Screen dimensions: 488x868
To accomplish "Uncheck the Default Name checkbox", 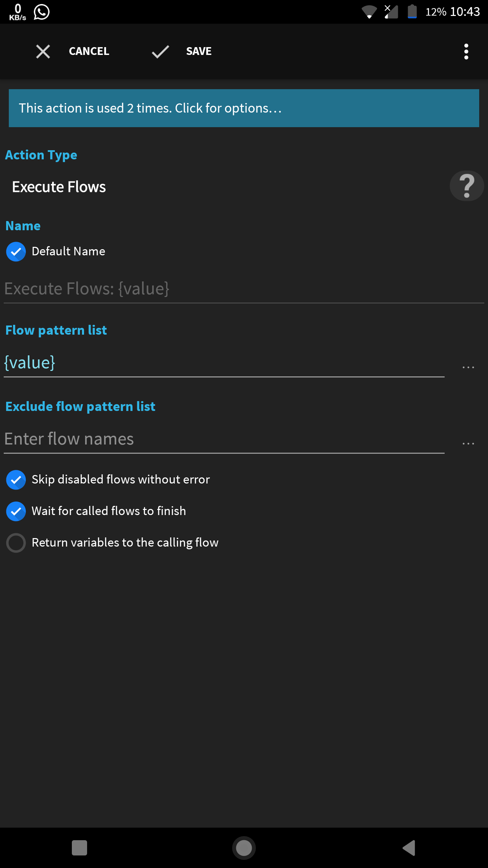I will point(16,251).
